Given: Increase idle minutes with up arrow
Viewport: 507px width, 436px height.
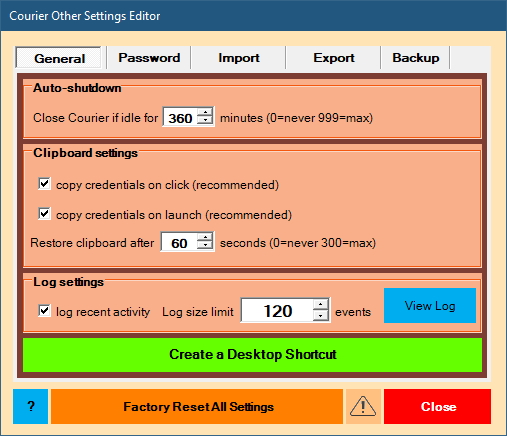Looking at the screenshot, I should pyautogui.click(x=205, y=113).
